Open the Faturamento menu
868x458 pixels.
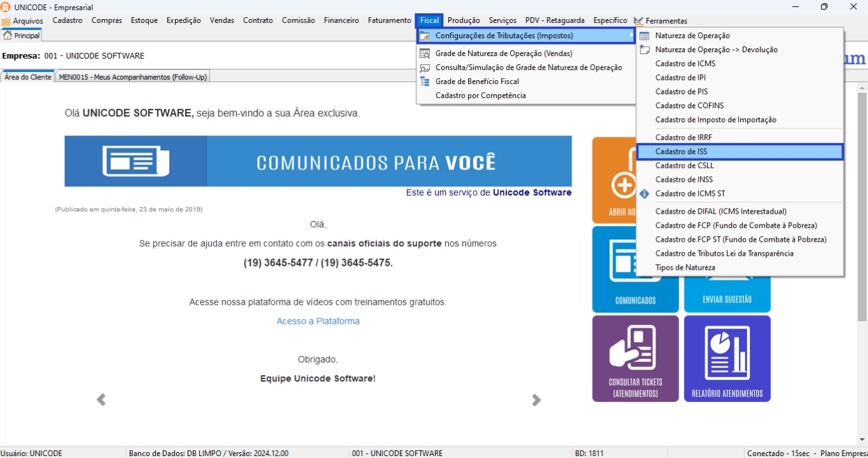tap(387, 20)
